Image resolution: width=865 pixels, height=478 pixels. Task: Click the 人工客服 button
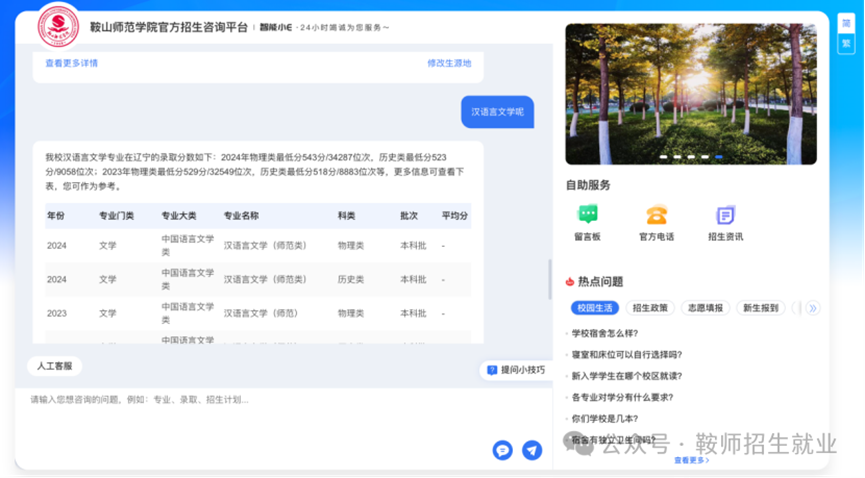coord(54,366)
